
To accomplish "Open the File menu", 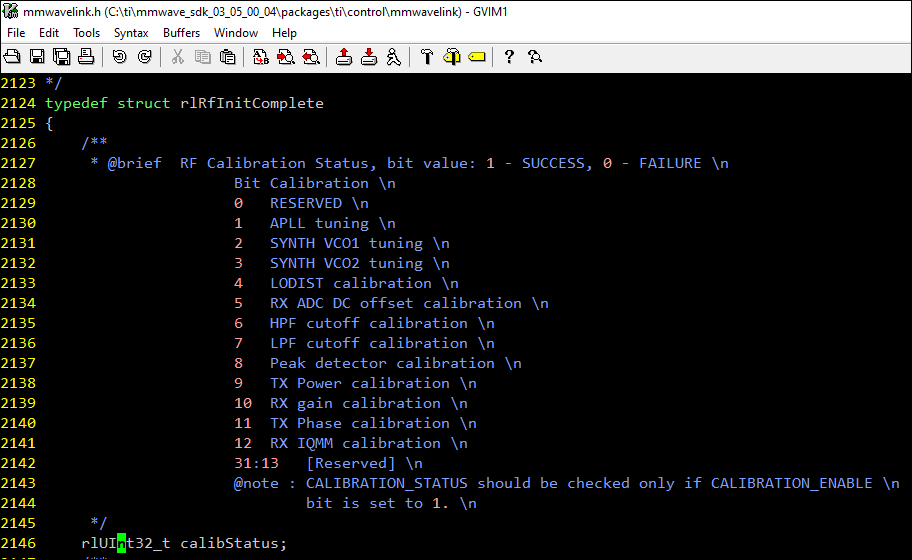I will [x=16, y=33].
